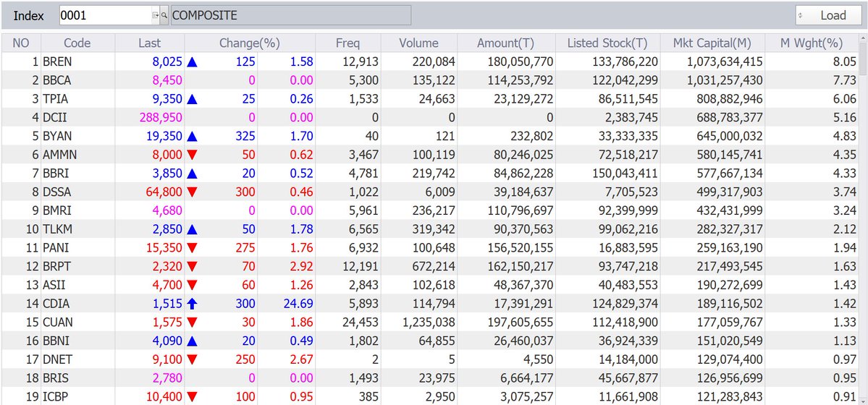Image resolution: width=868 pixels, height=405 pixels.
Task: Select the CDIA stock code
Action: pyautogui.click(x=56, y=304)
